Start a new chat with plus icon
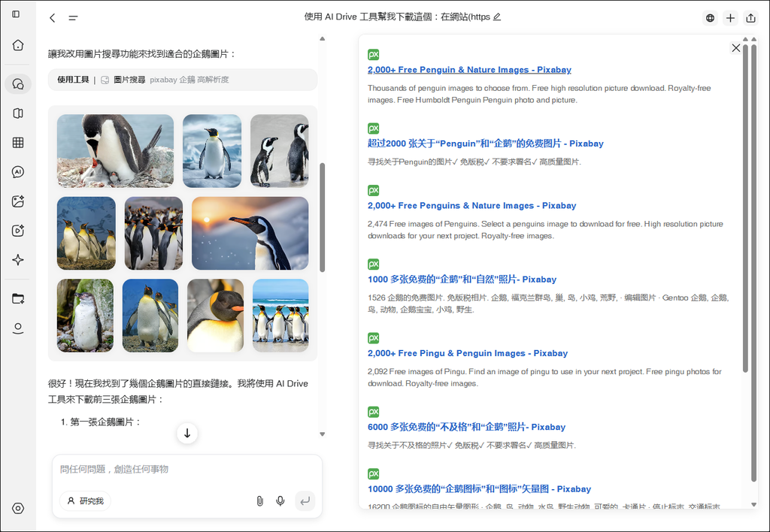The width and height of the screenshot is (770, 532). [730, 18]
